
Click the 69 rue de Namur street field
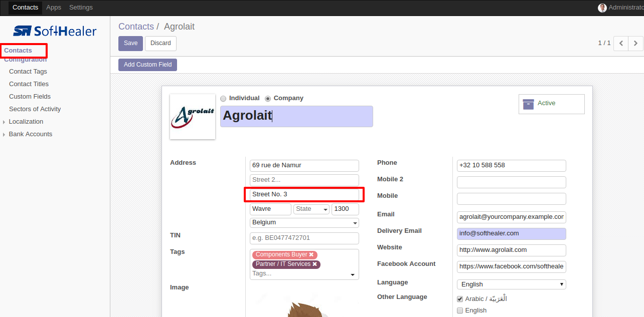point(304,166)
